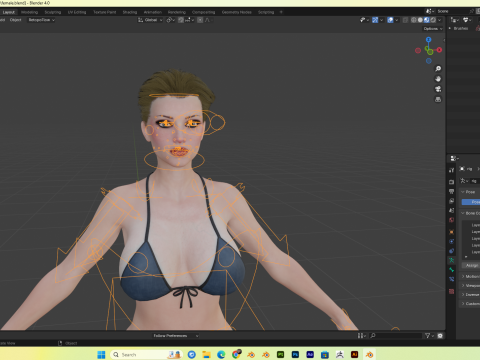Open the snapping options dropdown

coord(189,20)
